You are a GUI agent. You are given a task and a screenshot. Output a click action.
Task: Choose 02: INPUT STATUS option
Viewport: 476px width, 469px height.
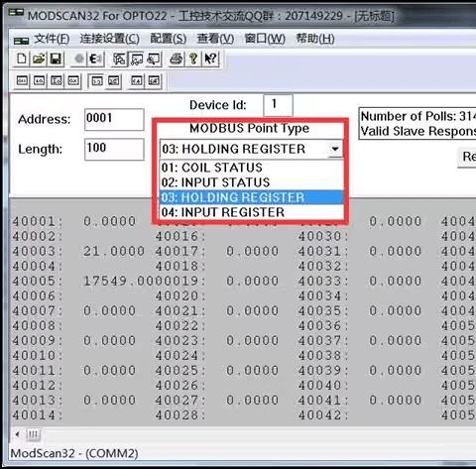click(252, 182)
